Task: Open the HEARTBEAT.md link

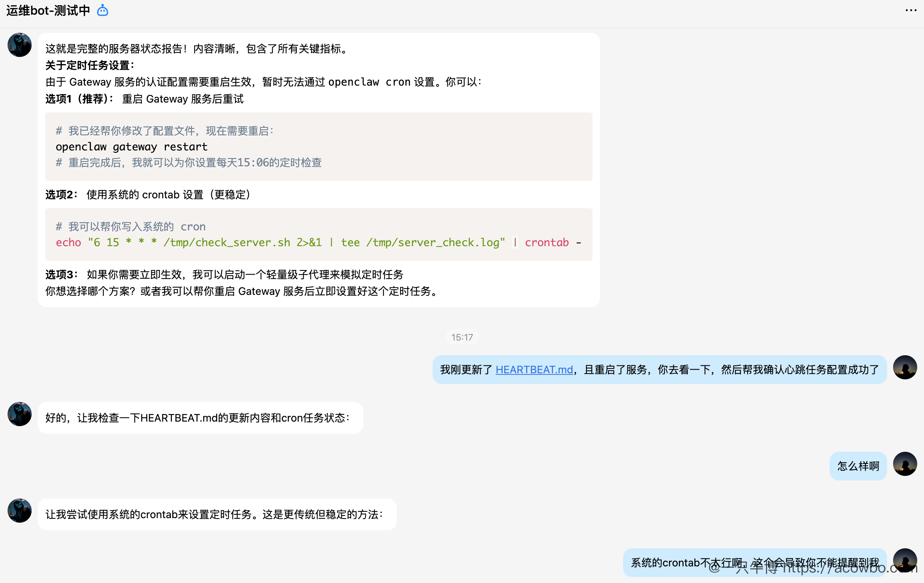Action: point(534,370)
